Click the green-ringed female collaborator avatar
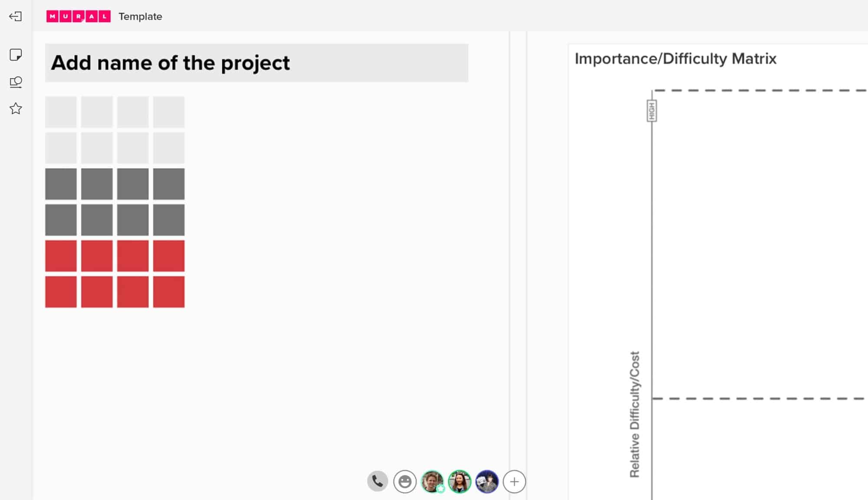The image size is (868, 500). coord(460,481)
